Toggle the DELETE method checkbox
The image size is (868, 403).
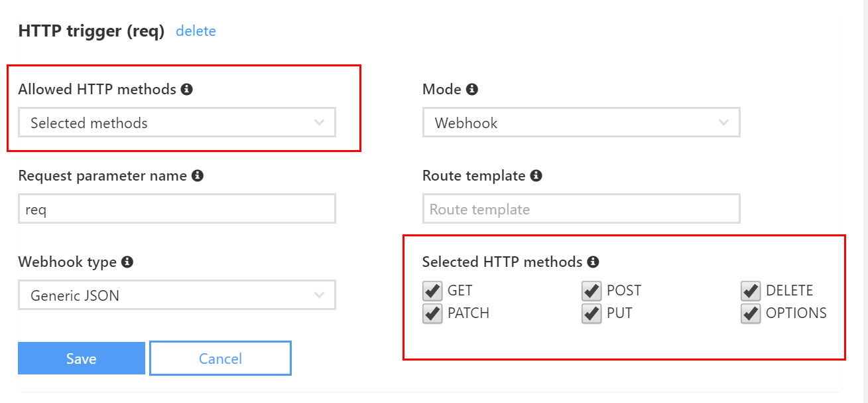(751, 291)
